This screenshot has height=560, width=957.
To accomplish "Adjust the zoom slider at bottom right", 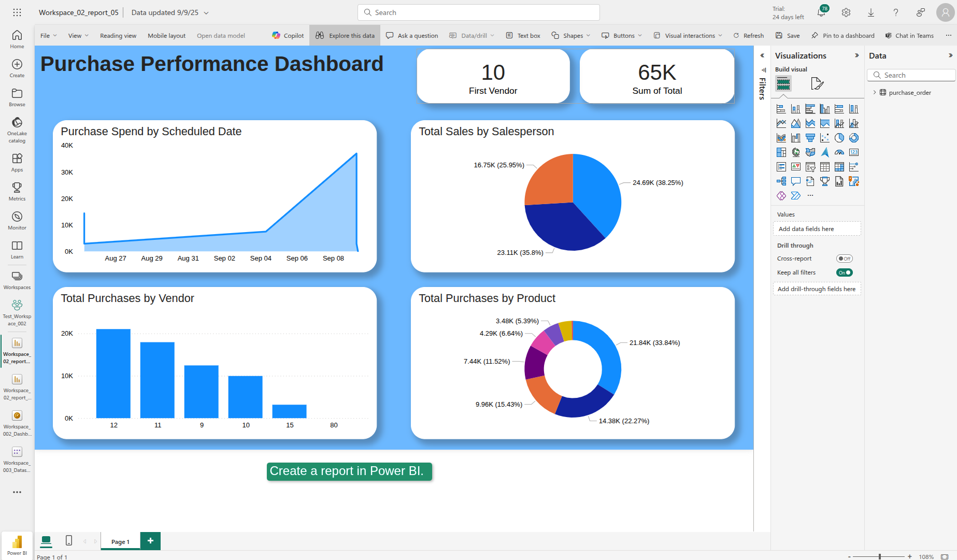I will pos(879,556).
